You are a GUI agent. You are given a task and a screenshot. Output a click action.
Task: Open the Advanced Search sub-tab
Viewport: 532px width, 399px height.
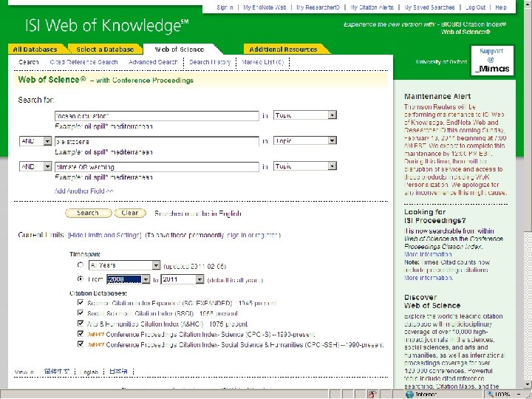(x=153, y=62)
